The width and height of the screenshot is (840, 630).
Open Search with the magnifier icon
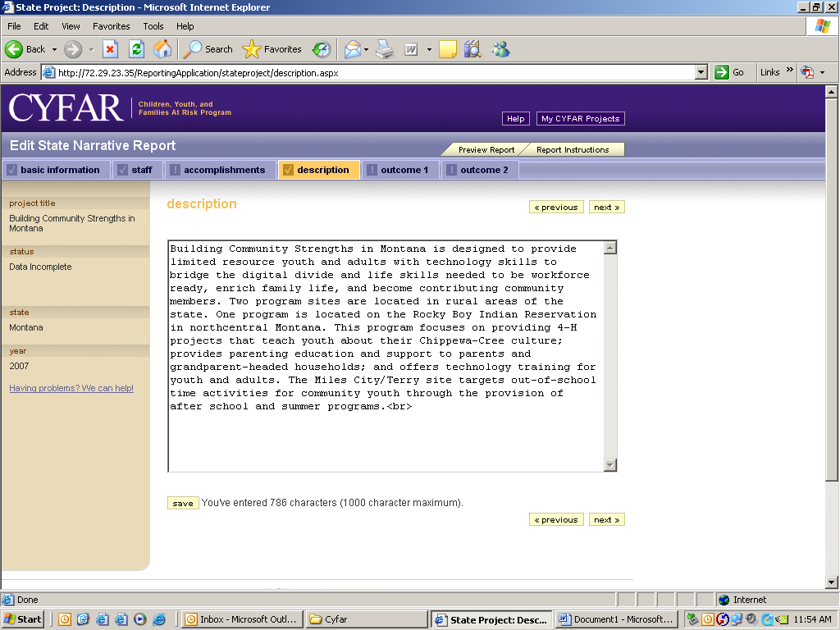192,49
